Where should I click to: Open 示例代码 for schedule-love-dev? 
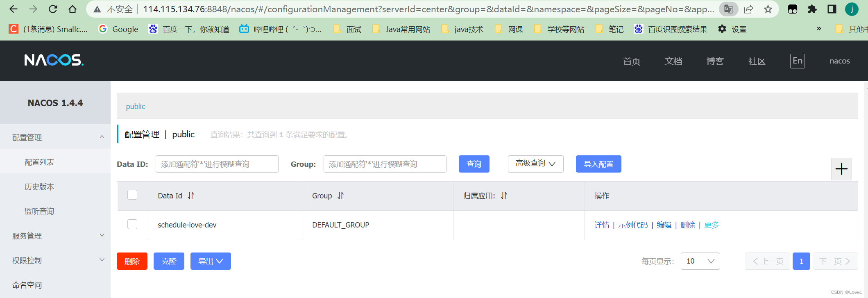coord(633,225)
